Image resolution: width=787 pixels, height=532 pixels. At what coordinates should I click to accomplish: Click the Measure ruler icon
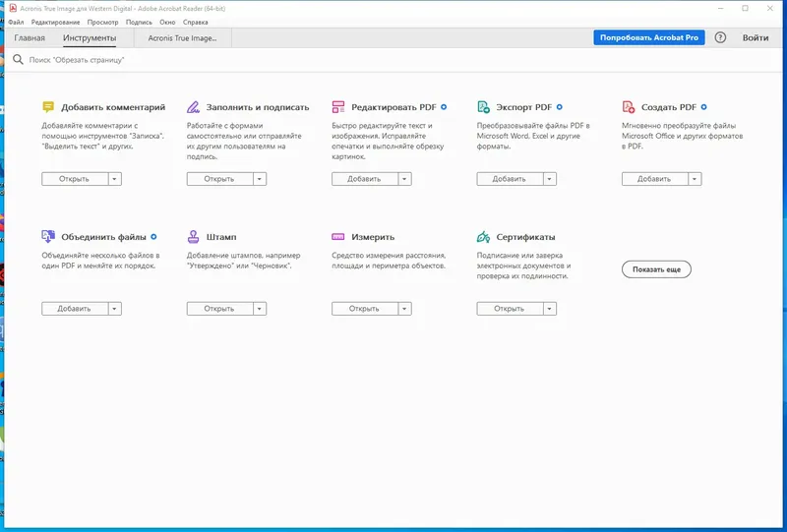(x=338, y=236)
